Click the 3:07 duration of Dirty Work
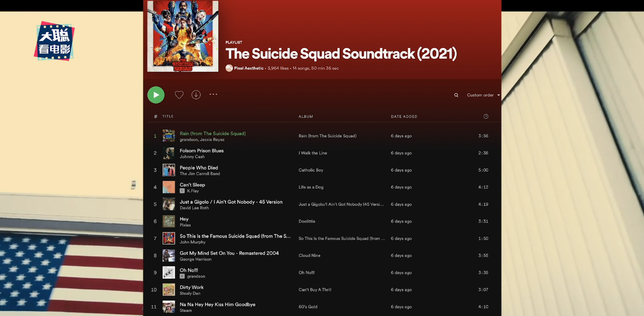 (483, 290)
